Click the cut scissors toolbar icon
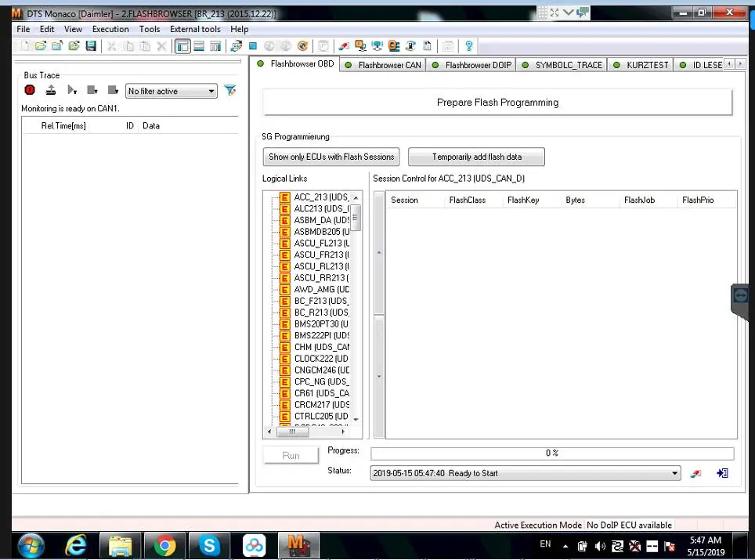The height and width of the screenshot is (560, 755). click(x=112, y=46)
